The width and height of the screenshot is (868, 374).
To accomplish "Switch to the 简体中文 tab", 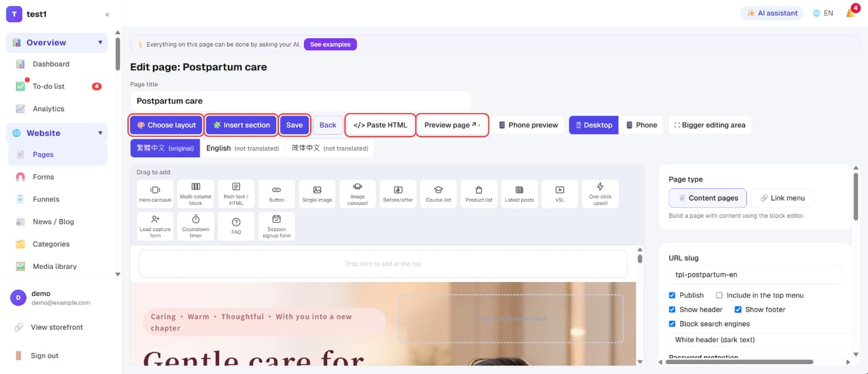I will point(330,148).
